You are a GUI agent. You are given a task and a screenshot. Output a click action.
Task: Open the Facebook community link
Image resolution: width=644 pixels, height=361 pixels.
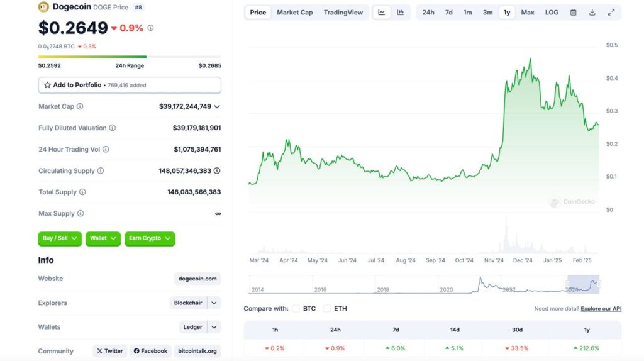(150, 351)
